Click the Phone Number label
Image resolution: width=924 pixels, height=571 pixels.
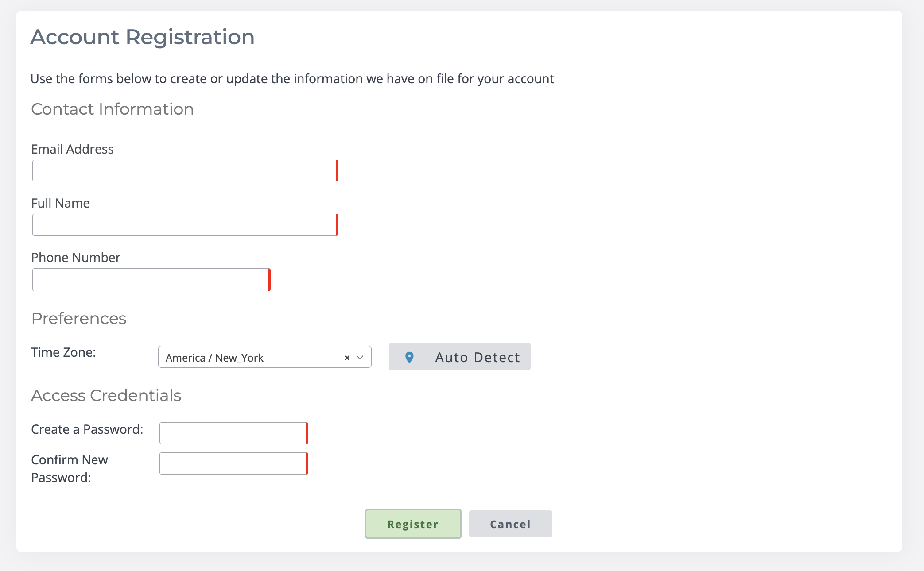[76, 258]
